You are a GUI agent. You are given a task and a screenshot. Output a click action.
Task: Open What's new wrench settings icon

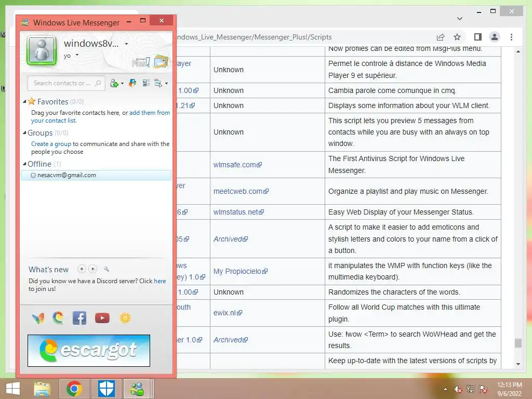pos(106,269)
